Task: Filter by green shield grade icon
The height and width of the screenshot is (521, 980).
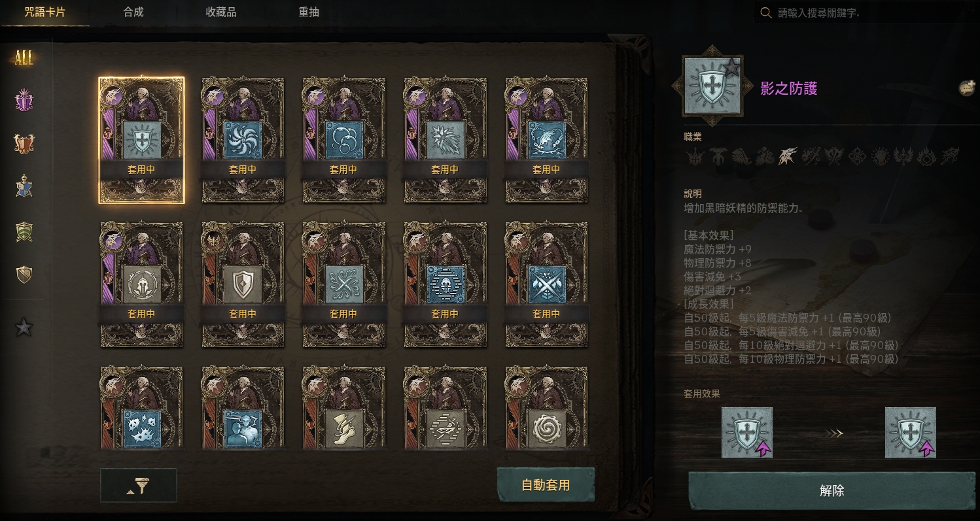Action: pyautogui.click(x=24, y=231)
